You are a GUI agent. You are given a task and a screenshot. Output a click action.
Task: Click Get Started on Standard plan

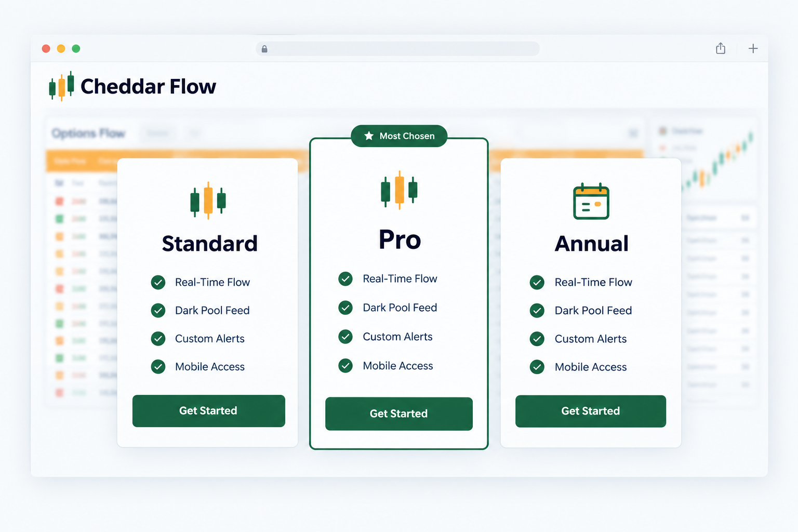(x=209, y=411)
